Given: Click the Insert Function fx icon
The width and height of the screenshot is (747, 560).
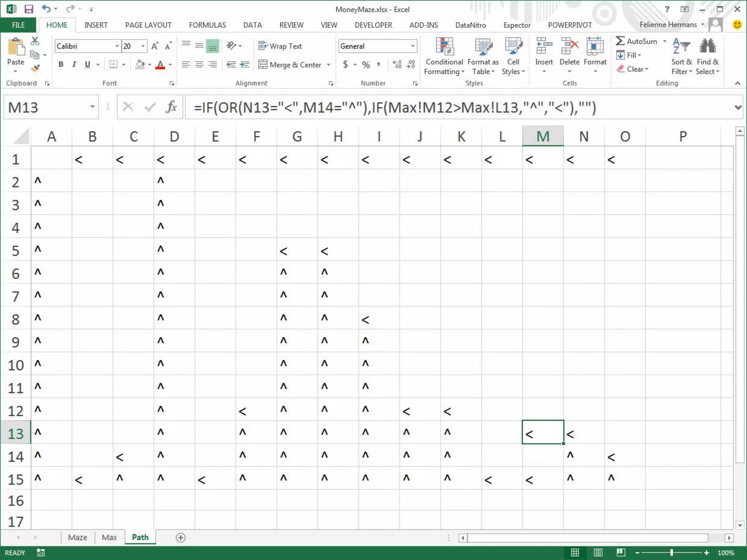Looking at the screenshot, I should pyautogui.click(x=171, y=107).
